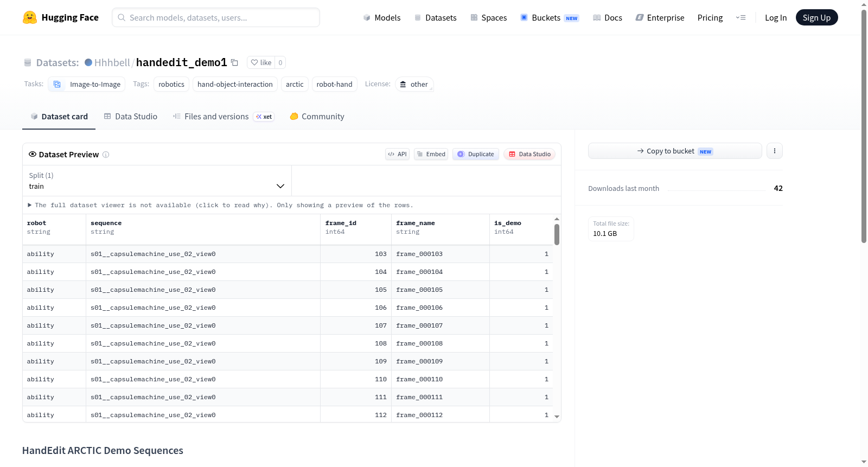
Task: Open Spaces from the top navigation
Action: tap(488, 17)
